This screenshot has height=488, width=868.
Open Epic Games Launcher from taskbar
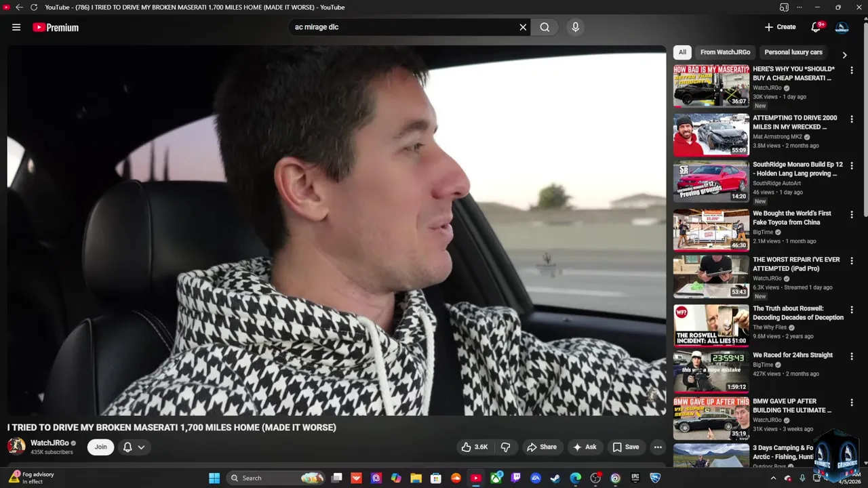[x=635, y=478]
